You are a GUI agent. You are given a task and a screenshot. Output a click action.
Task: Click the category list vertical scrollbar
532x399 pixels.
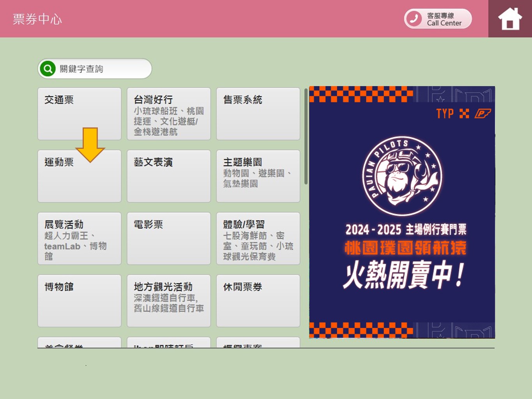coord(306,136)
